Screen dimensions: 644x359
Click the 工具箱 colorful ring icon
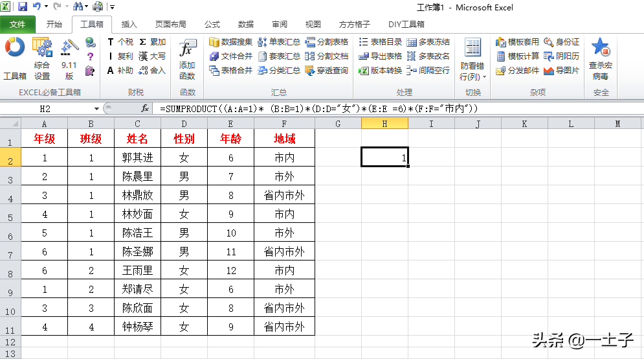15,47
